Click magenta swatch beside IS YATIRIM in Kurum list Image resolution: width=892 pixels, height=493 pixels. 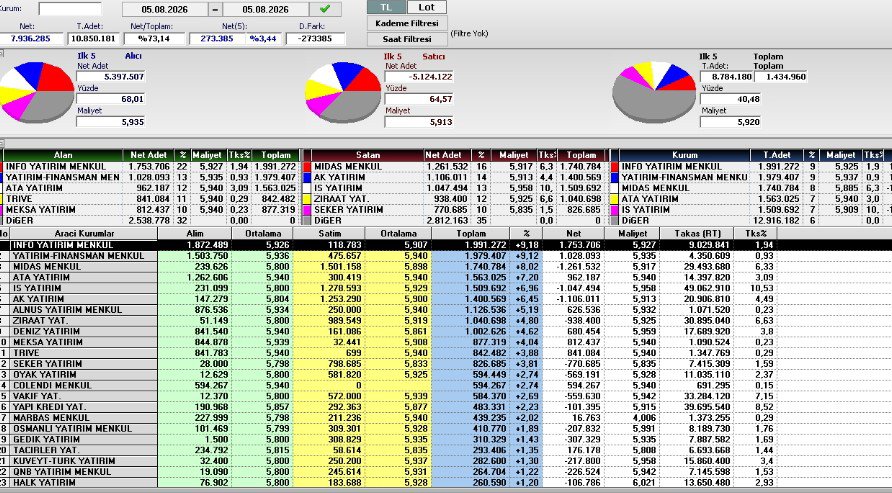[614, 210]
